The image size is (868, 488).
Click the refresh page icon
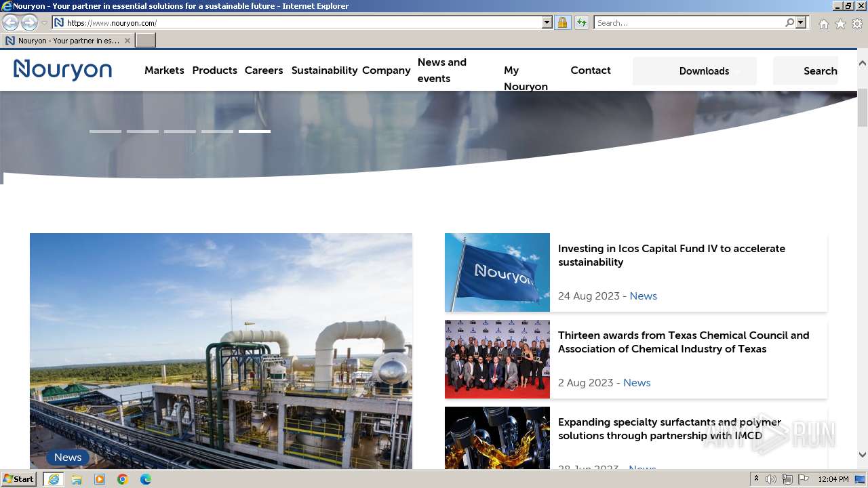[582, 23]
